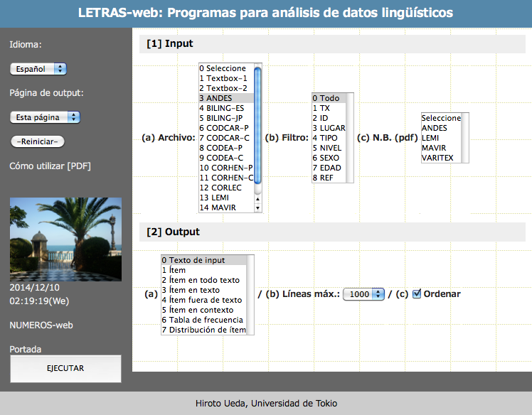
Task: Select '1 Textbox-1' in Archivo list
Action: (x=226, y=78)
